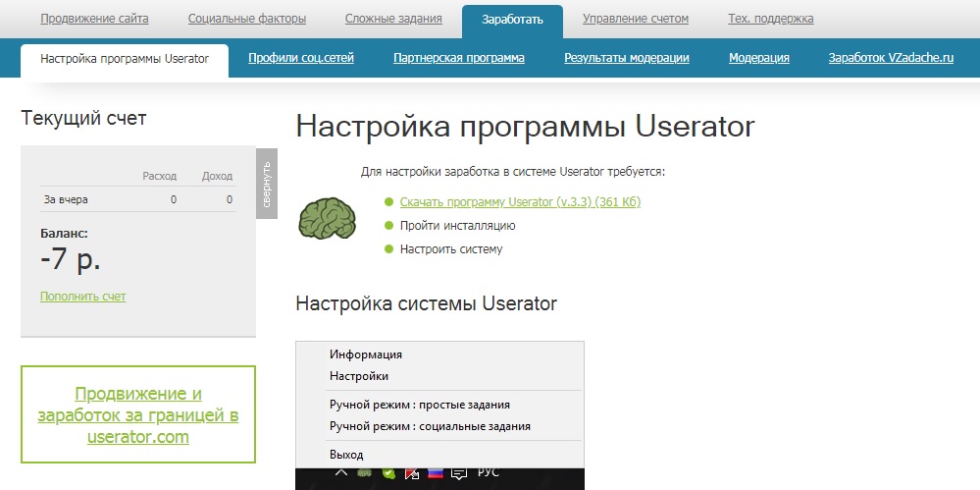
Task: Go to 'Тех. поддержка' tab
Action: point(770,19)
